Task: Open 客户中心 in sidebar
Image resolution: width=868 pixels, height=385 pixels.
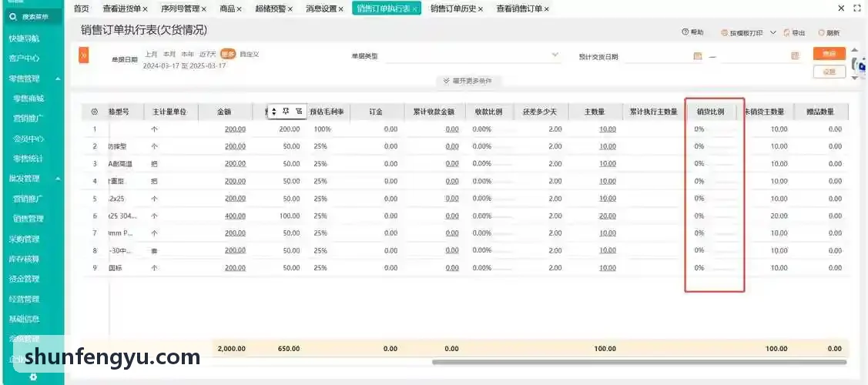Action: pos(25,58)
